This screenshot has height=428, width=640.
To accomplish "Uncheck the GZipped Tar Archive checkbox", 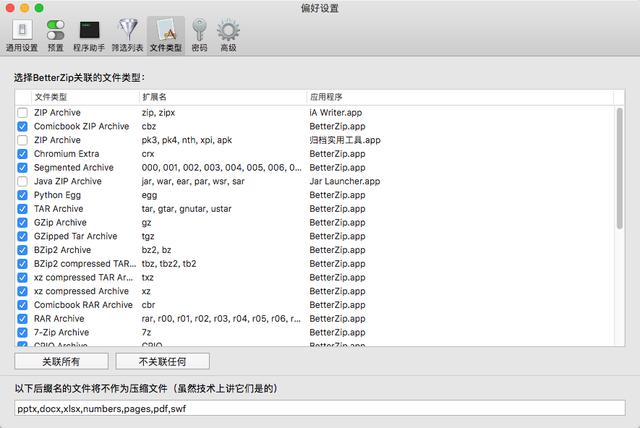I will pyautogui.click(x=22, y=236).
